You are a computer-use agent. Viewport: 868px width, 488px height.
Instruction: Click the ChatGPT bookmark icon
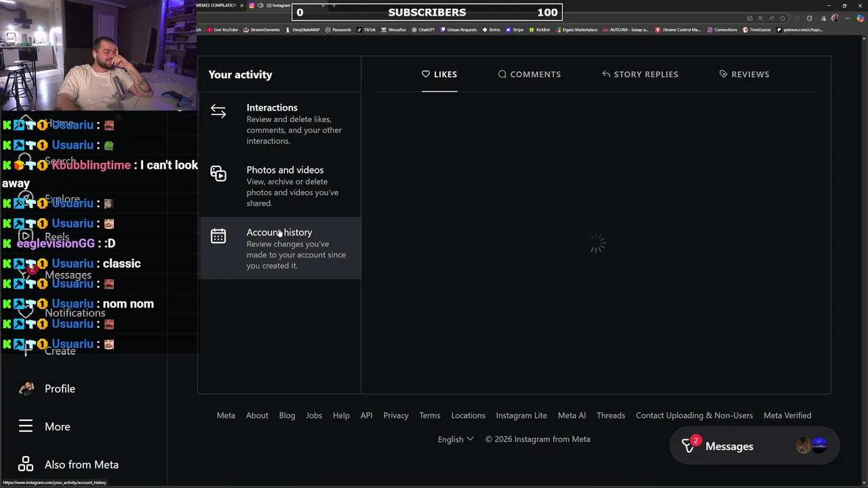point(414,30)
